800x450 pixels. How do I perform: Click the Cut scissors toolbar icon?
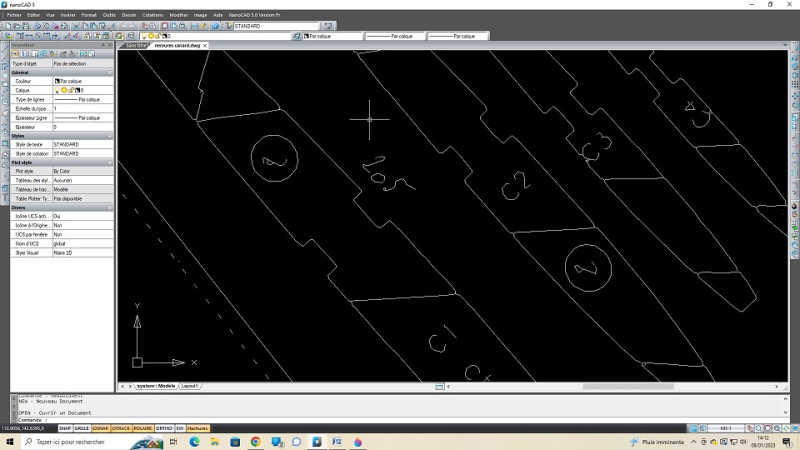(x=76, y=26)
